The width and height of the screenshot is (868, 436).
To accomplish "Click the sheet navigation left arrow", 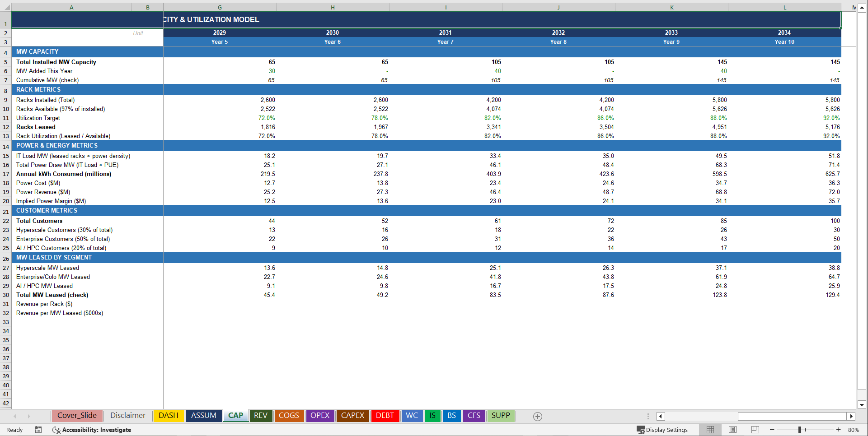I will click(15, 416).
